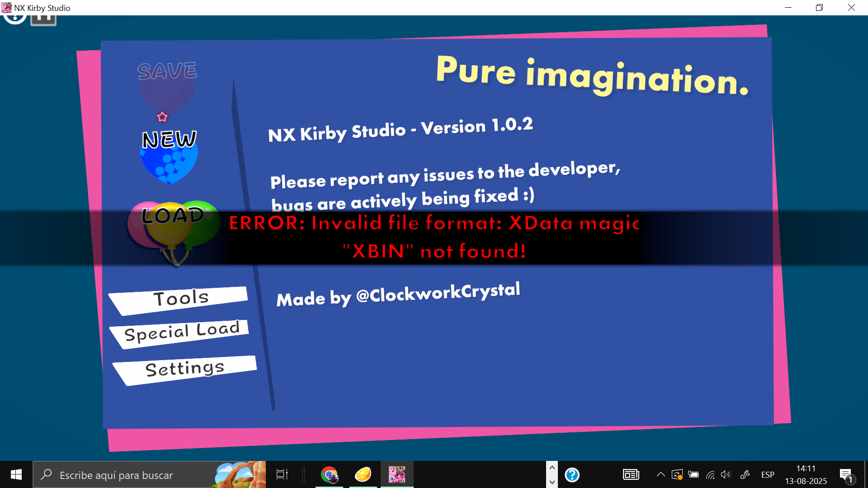Open the Settings button
Viewport: 868px width, 488px height.
coord(185,370)
